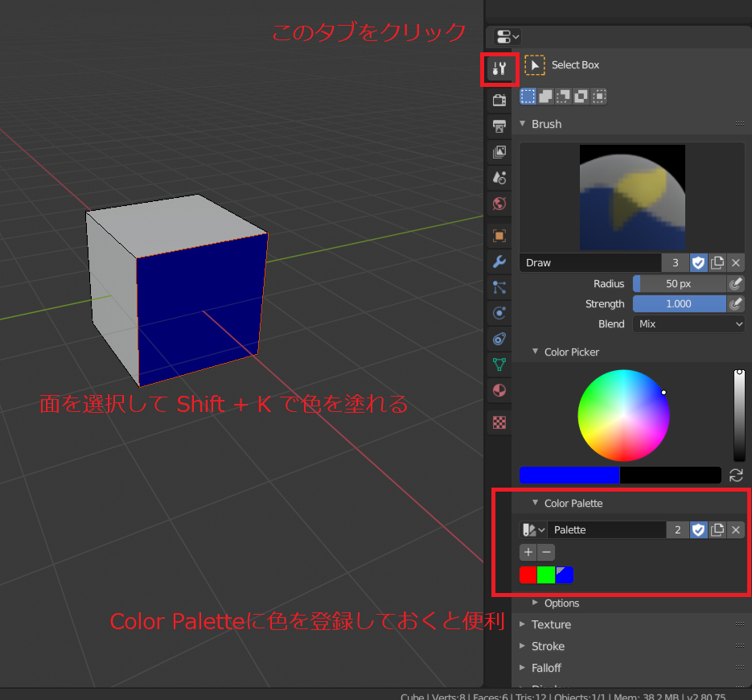Open the properties editor type dropdown

click(507, 36)
